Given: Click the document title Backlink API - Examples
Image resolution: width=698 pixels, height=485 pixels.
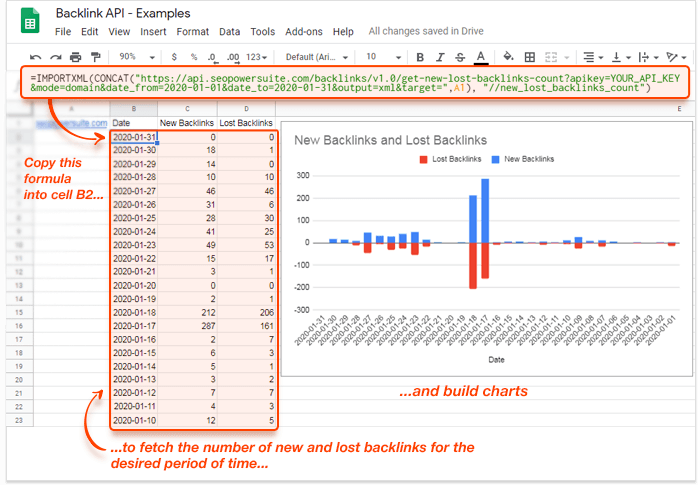Looking at the screenshot, I should (x=123, y=13).
